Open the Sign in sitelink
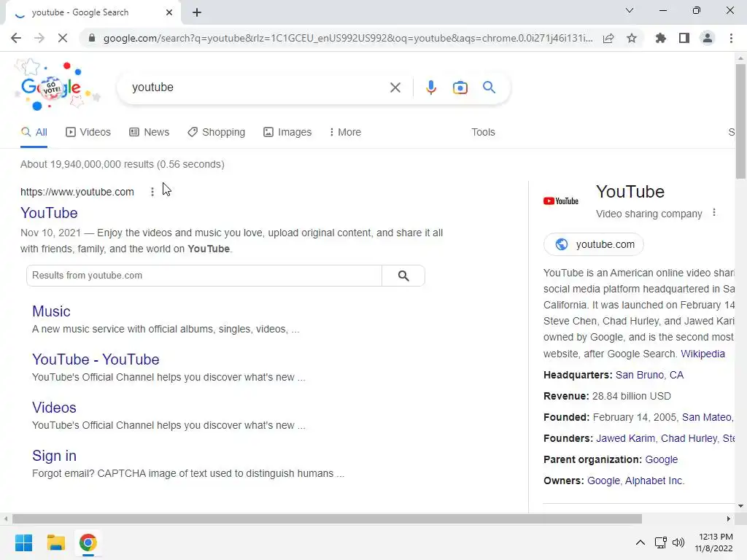The image size is (747, 560). pos(54,456)
